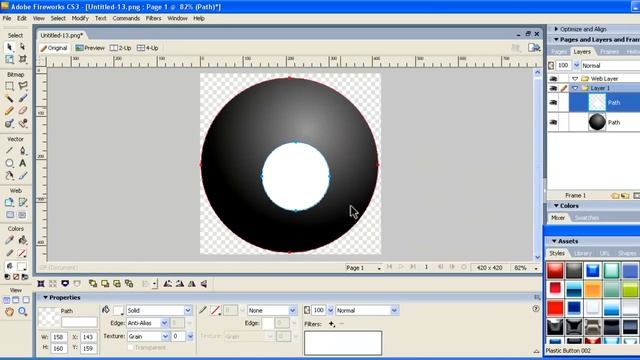
Task: Select the Crop tool
Action: pyautogui.click(x=23, y=59)
